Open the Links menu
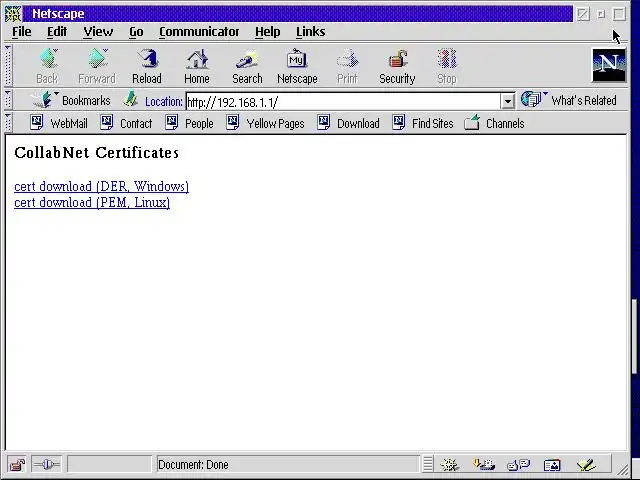640x480 pixels. [311, 31]
